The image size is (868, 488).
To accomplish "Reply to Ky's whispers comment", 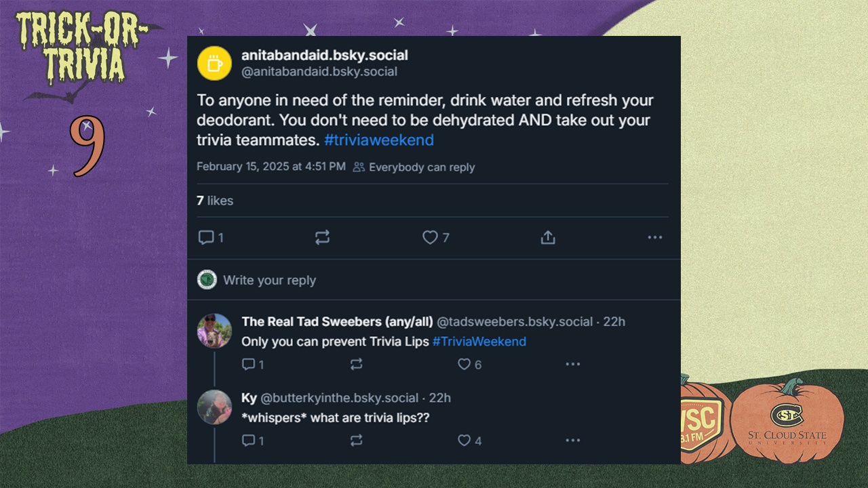I will tap(249, 441).
